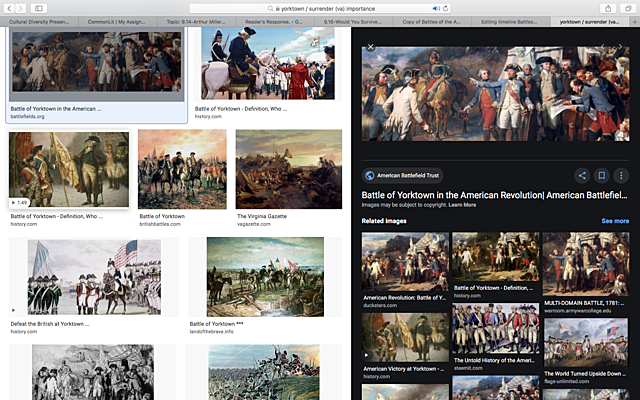The image size is (640, 400).
Task: Open the white horse painting from history.com
Action: (268, 63)
